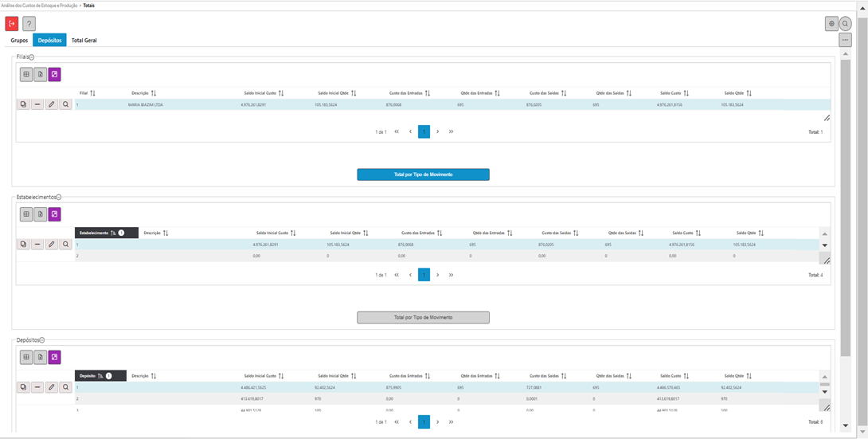Open the Total Geral tab
The height and width of the screenshot is (439, 868).
coord(84,40)
